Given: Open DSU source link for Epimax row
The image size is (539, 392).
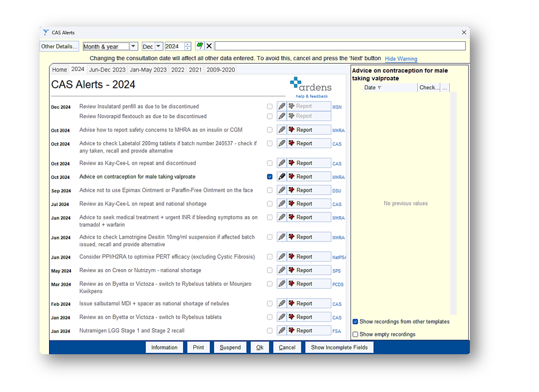Looking at the screenshot, I should pyautogui.click(x=336, y=191).
